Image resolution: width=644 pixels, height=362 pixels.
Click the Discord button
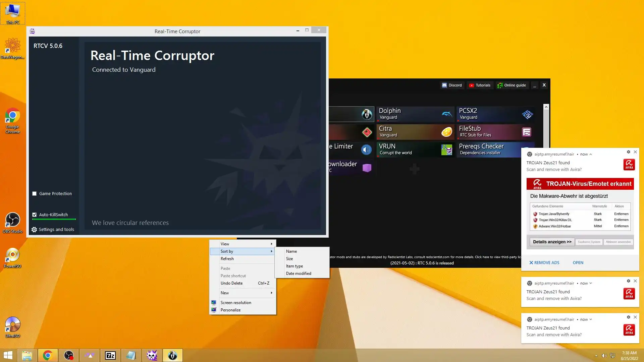[x=452, y=85]
